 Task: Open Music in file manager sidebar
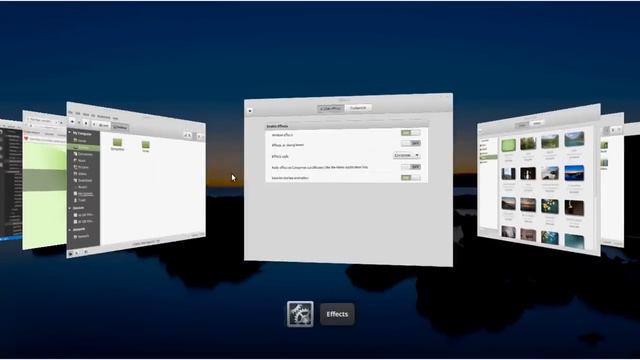pyautogui.click(x=80, y=160)
